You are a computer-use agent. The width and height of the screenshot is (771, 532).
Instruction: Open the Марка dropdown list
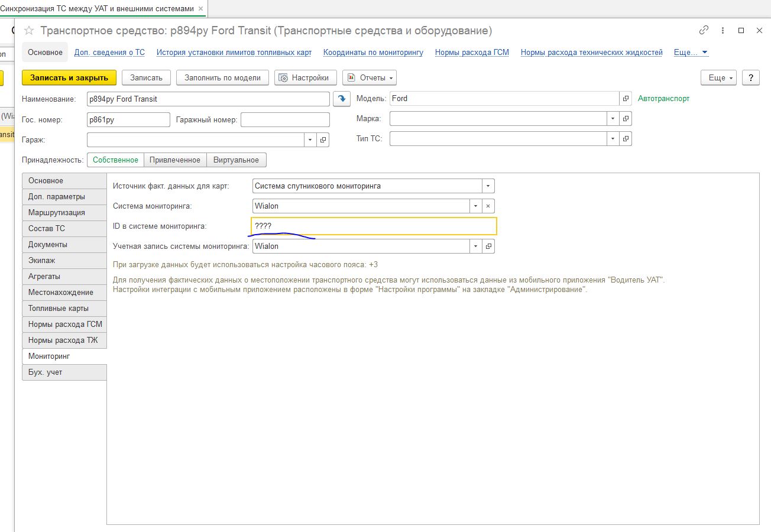click(x=613, y=119)
